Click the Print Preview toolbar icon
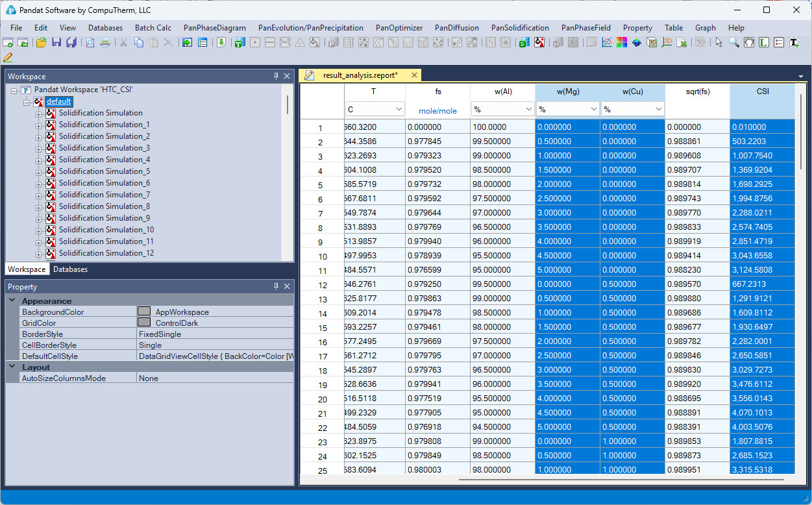The height and width of the screenshot is (505, 812). tap(90, 43)
